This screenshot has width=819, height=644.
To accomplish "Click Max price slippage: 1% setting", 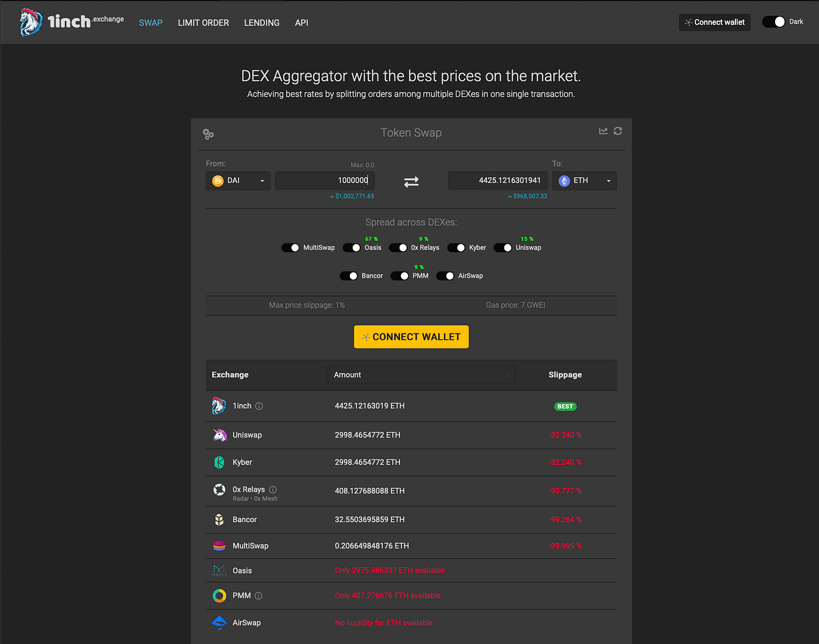I will (x=307, y=305).
